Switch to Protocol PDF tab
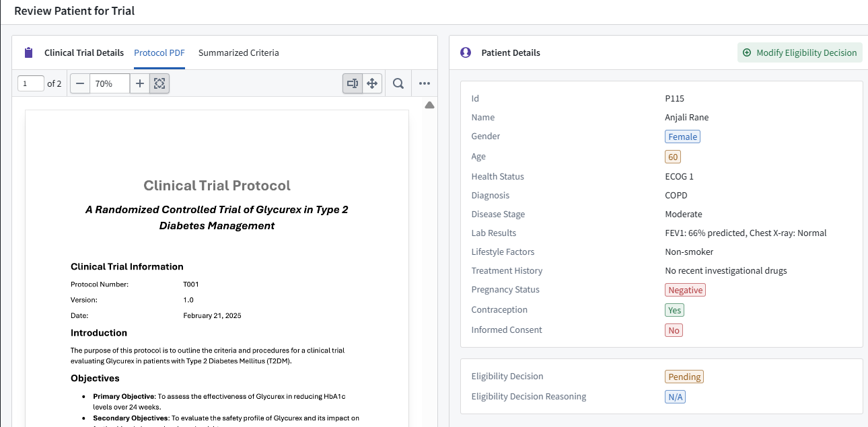The image size is (868, 427). click(x=159, y=52)
